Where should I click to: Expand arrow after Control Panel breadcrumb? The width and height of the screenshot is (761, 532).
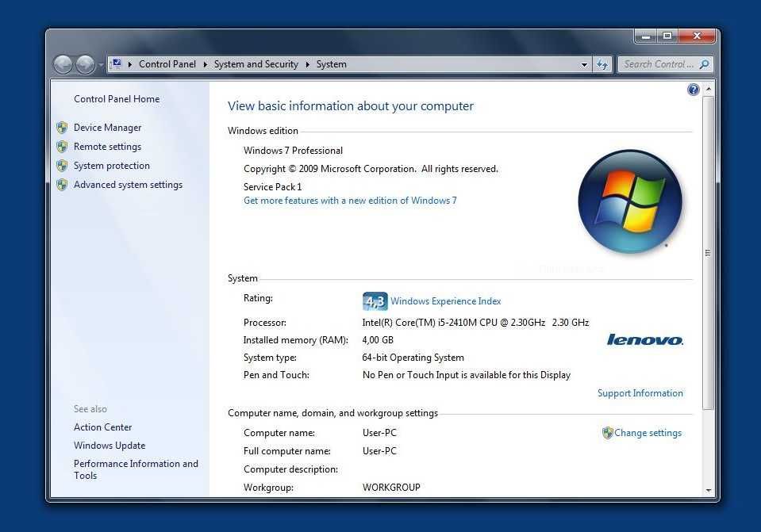pos(206,64)
